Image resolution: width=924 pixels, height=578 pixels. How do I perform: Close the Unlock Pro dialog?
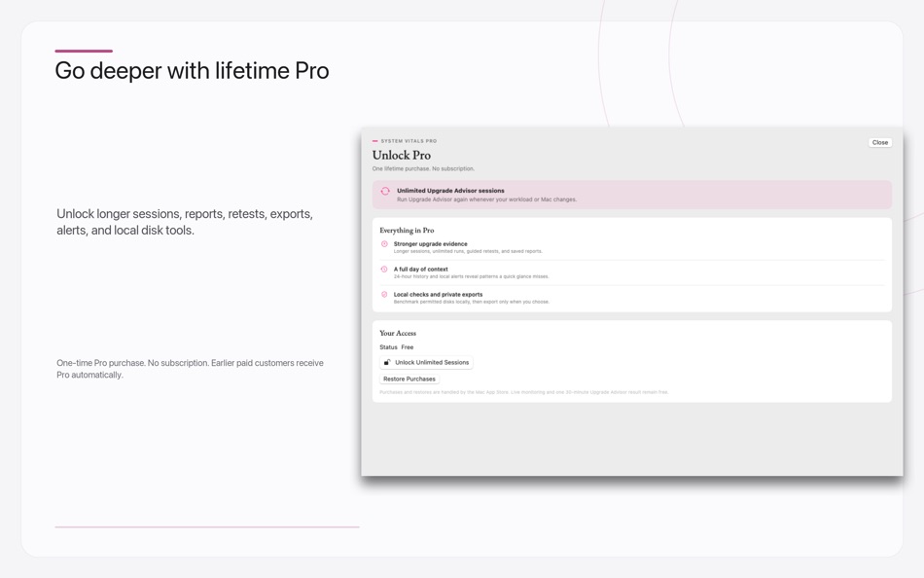[880, 143]
